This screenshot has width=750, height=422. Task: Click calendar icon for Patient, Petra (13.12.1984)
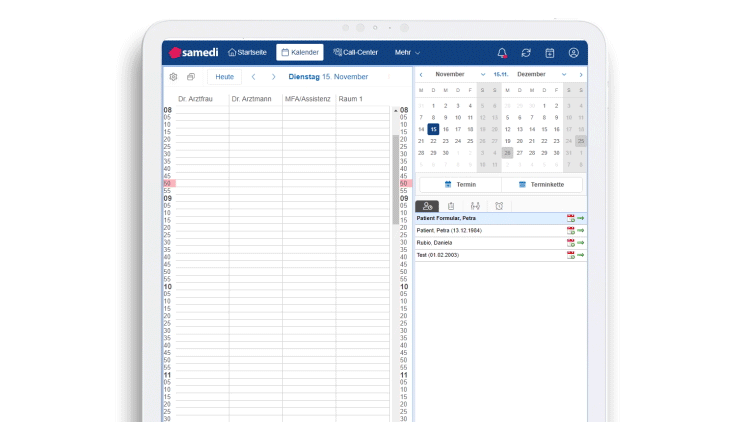coord(571,231)
